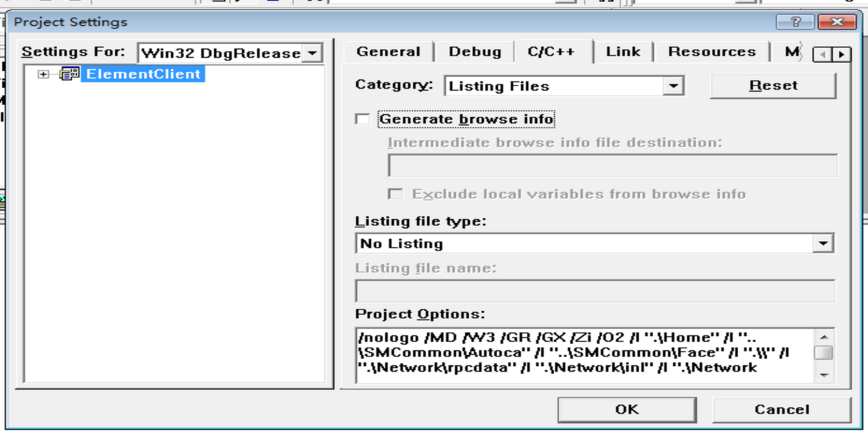Viewport: 868px width, 431px height.
Task: Go to the Resources tab
Action: [711, 52]
